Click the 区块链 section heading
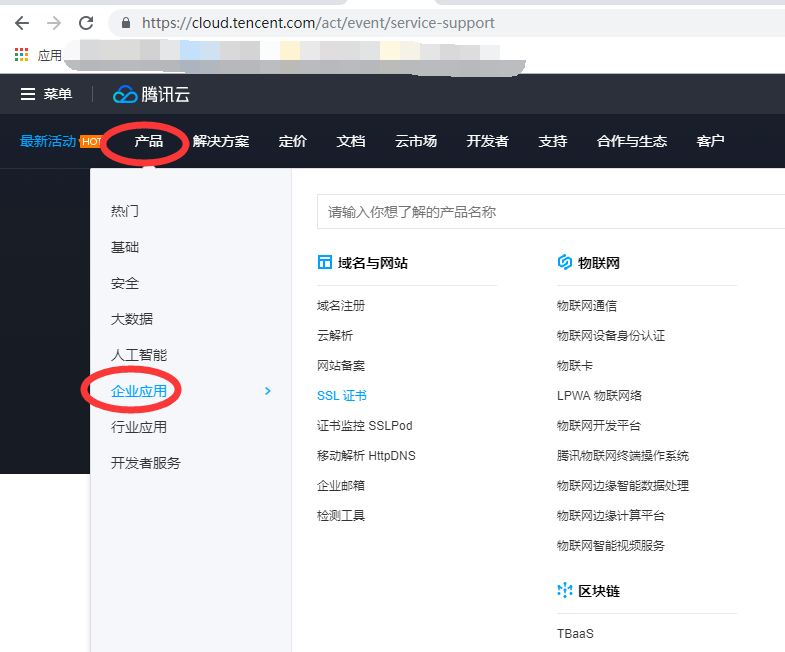The height and width of the screenshot is (652, 785). [599, 591]
